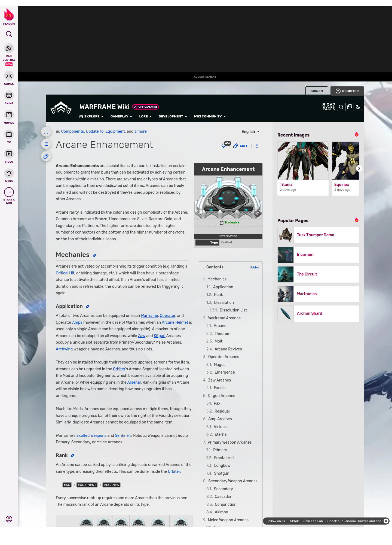Open the English language dropdown

tap(250, 132)
